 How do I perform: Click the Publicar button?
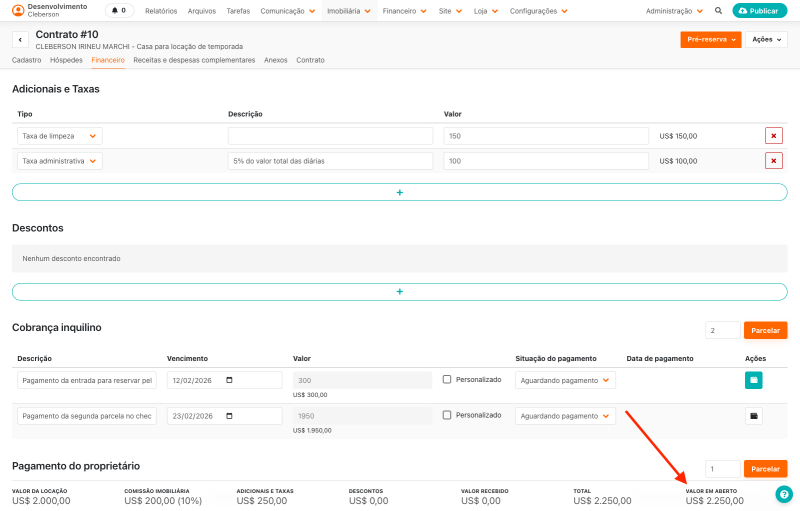point(759,11)
